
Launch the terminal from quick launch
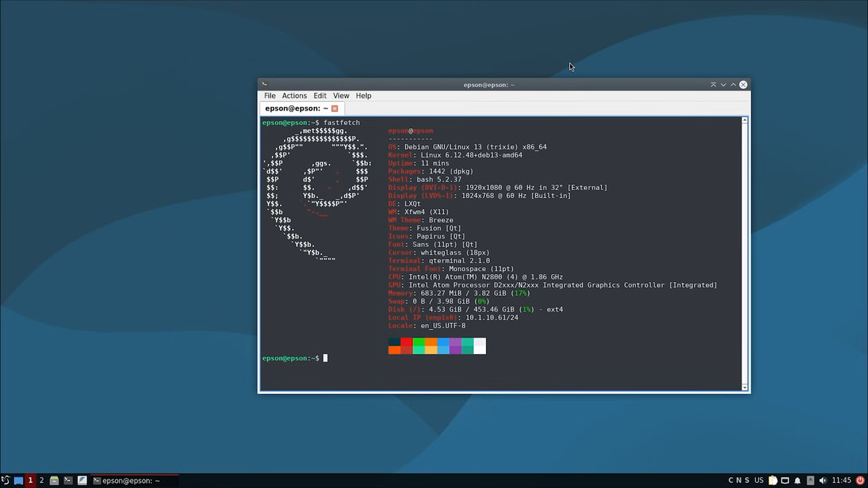click(x=68, y=481)
